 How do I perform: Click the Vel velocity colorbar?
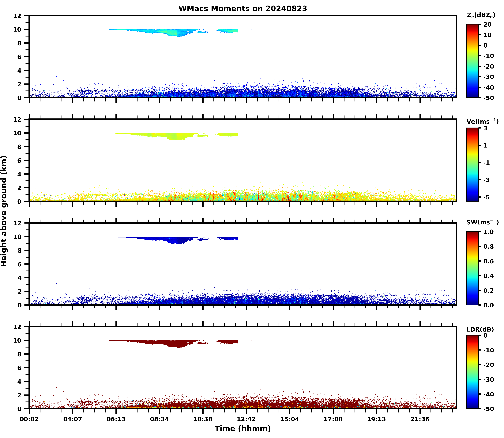(x=472, y=164)
